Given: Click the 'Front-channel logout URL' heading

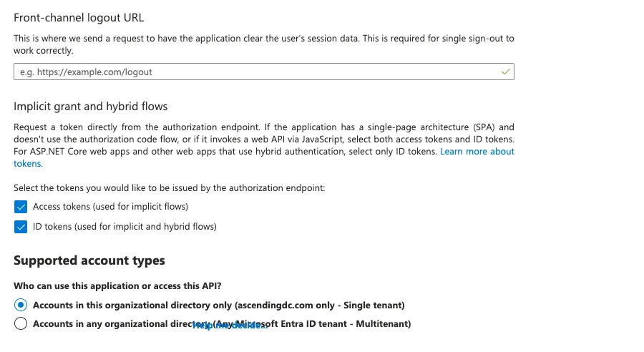Looking at the screenshot, I should click(84, 17).
